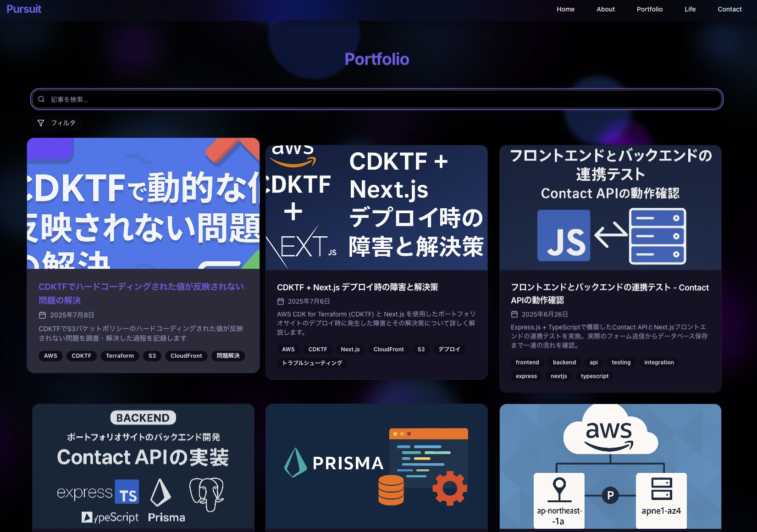Open article CDKTFでハードコーディングされた値 title
The height and width of the screenshot is (532, 757).
click(x=141, y=293)
